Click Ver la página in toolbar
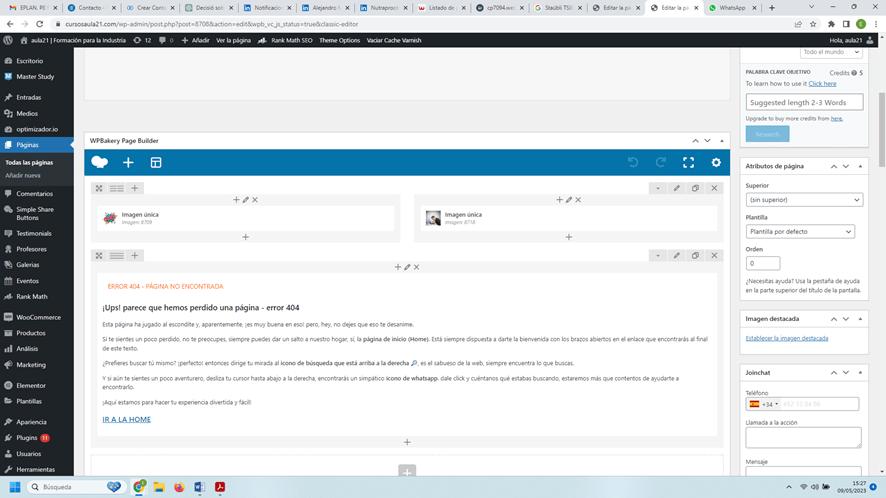 233,40
